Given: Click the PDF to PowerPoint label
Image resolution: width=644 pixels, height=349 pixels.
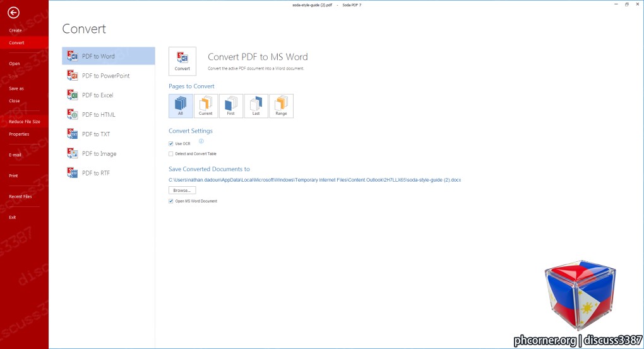Looking at the screenshot, I should (x=106, y=76).
